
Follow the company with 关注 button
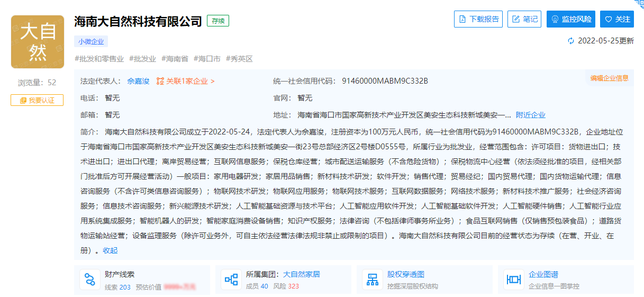(617, 19)
